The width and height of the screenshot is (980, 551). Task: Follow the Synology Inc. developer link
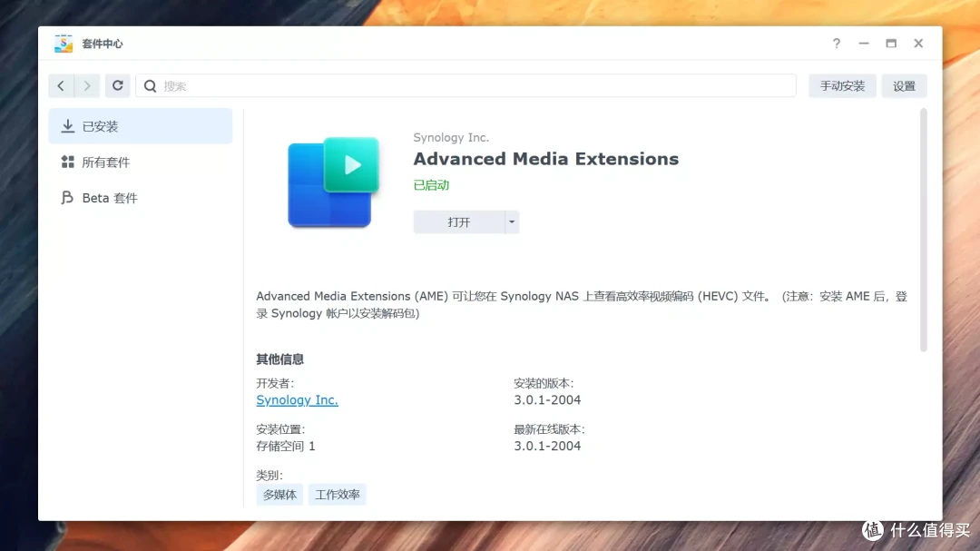pyautogui.click(x=297, y=399)
